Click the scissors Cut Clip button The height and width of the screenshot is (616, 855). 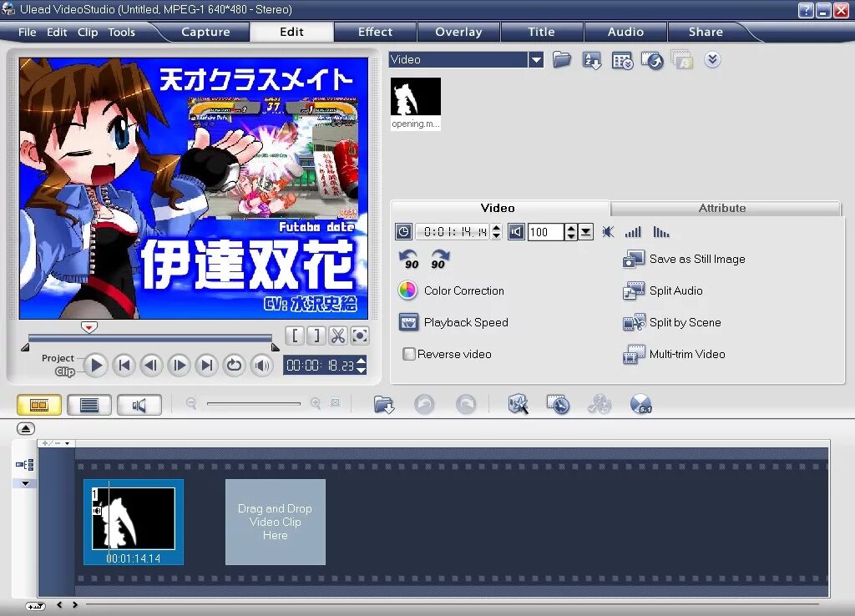[x=338, y=336]
